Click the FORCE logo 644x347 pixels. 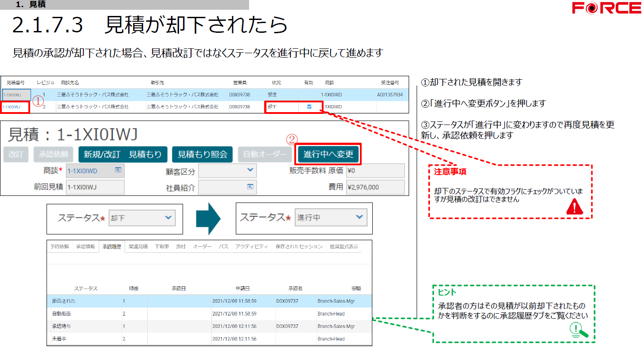(606, 8)
